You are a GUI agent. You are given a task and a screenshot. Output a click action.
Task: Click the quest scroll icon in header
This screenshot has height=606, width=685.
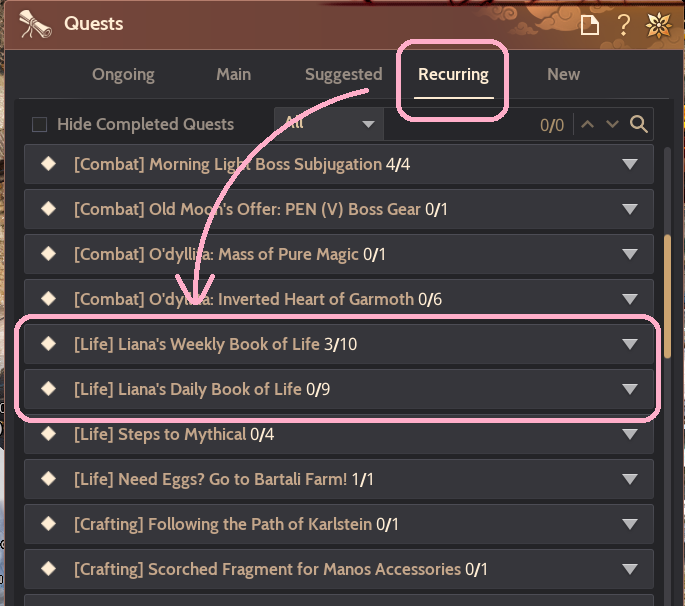click(35, 23)
